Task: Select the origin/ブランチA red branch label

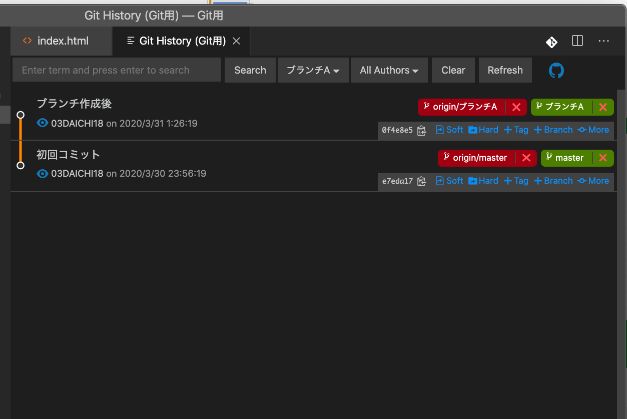Action: (x=461, y=107)
